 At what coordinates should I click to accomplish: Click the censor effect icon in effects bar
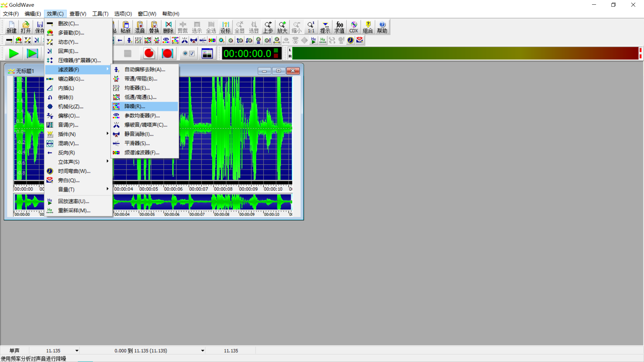click(9, 40)
